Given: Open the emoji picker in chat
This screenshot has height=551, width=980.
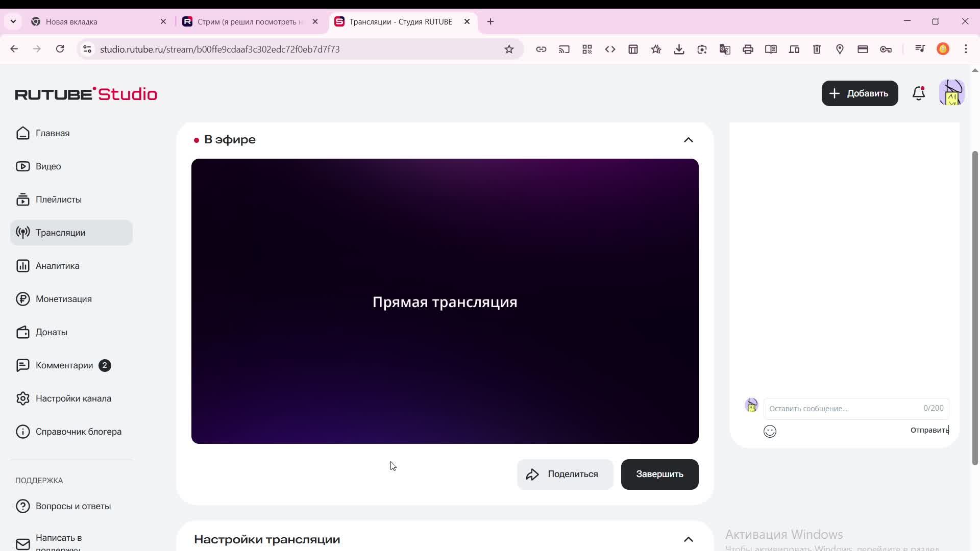Looking at the screenshot, I should point(770,432).
